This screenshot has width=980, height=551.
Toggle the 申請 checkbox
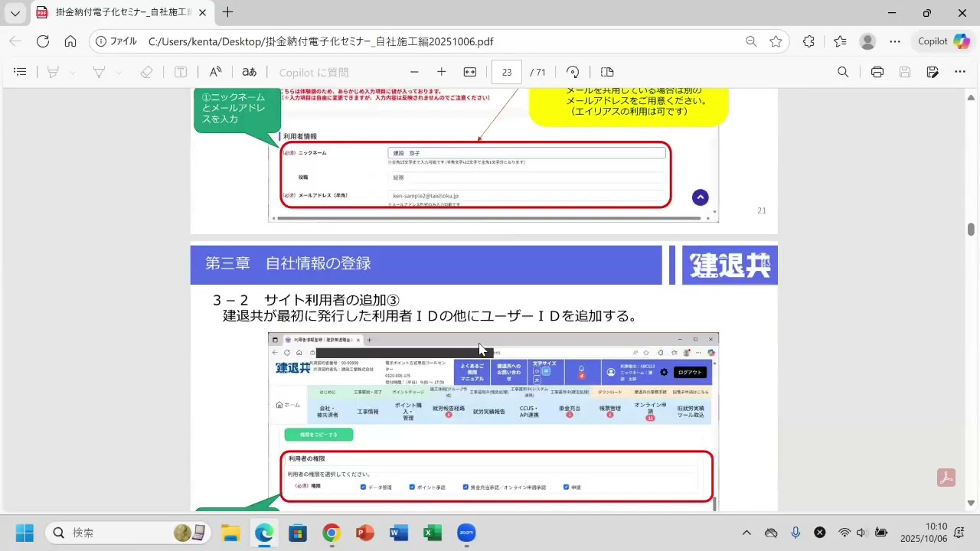567,487
